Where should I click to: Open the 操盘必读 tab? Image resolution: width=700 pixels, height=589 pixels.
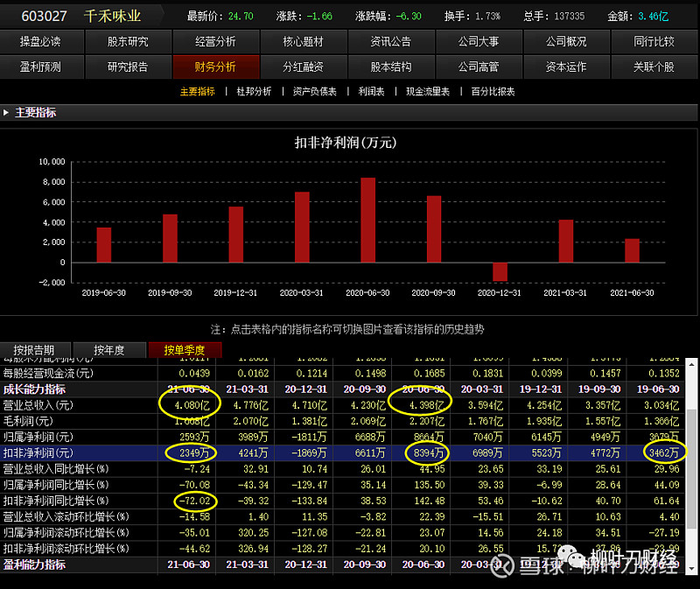pos(41,41)
